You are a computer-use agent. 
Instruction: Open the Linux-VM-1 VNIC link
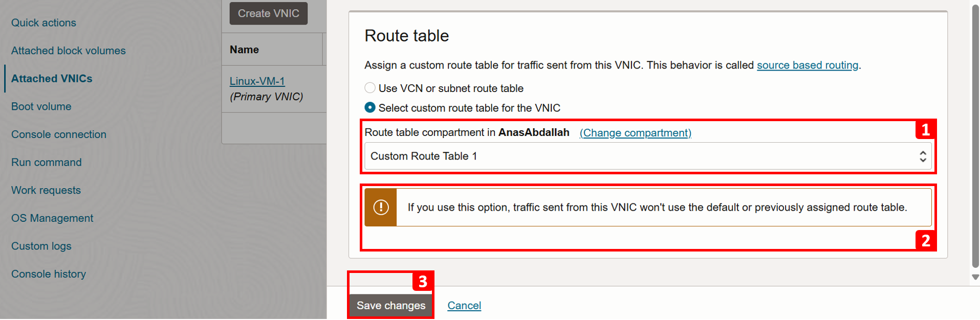coord(257,81)
